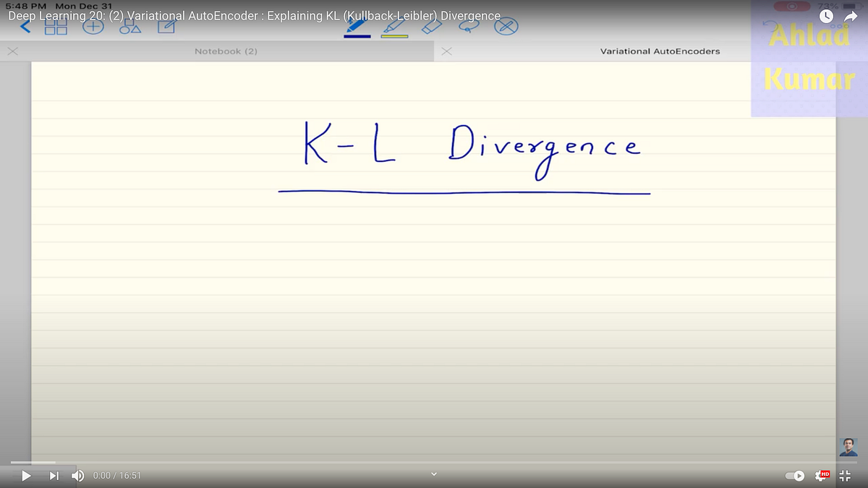Skip to the next video
This screenshot has width=868, height=488.
pos(54,475)
